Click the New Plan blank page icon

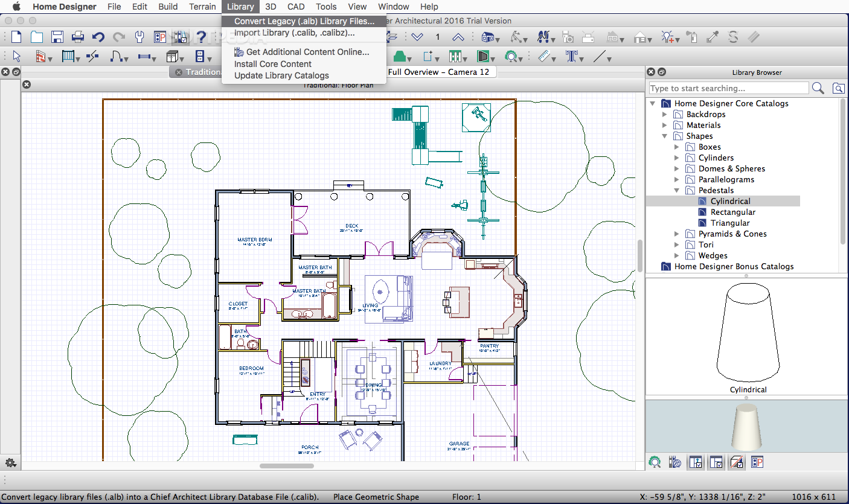[16, 37]
